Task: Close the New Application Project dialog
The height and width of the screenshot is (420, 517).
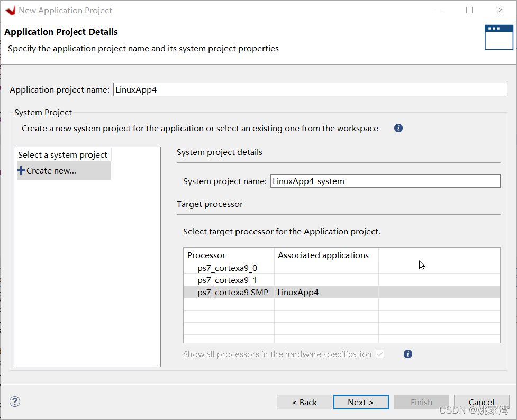Action: (x=500, y=10)
